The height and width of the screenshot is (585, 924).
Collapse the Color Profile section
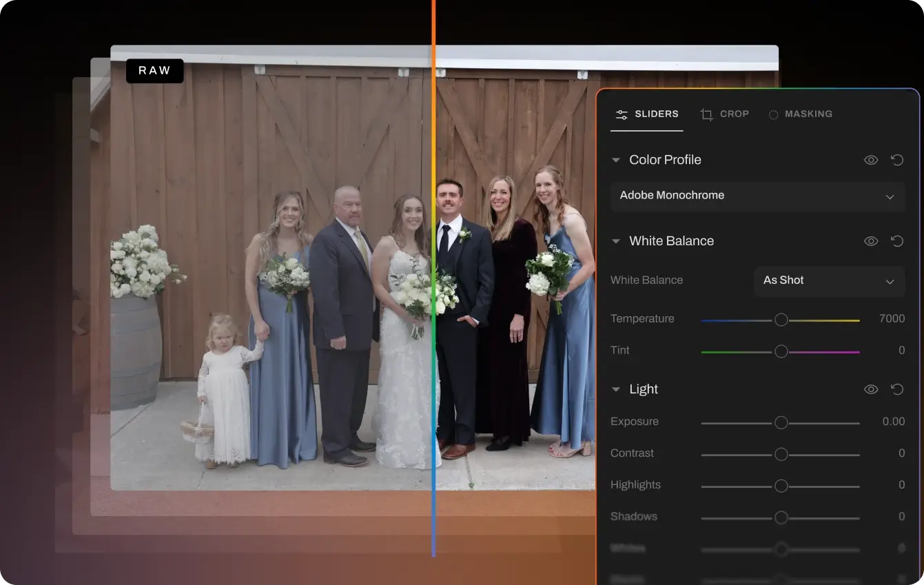tap(616, 160)
